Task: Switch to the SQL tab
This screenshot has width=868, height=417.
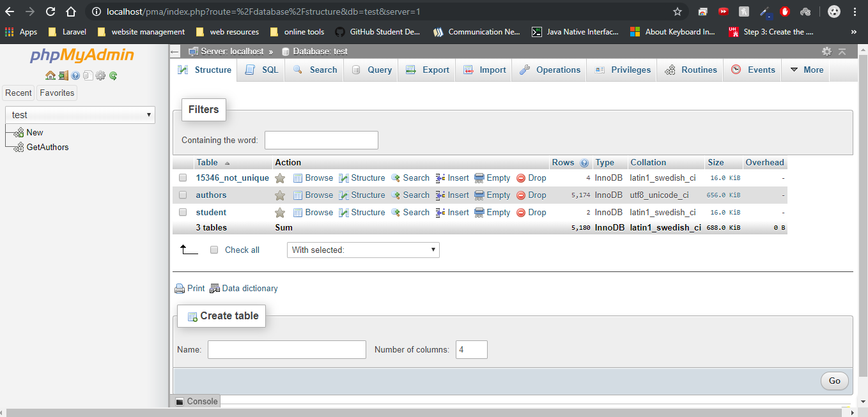Action: coord(261,70)
